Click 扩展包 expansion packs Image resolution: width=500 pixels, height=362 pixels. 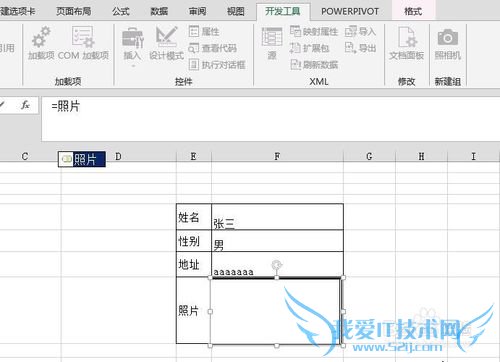309,48
